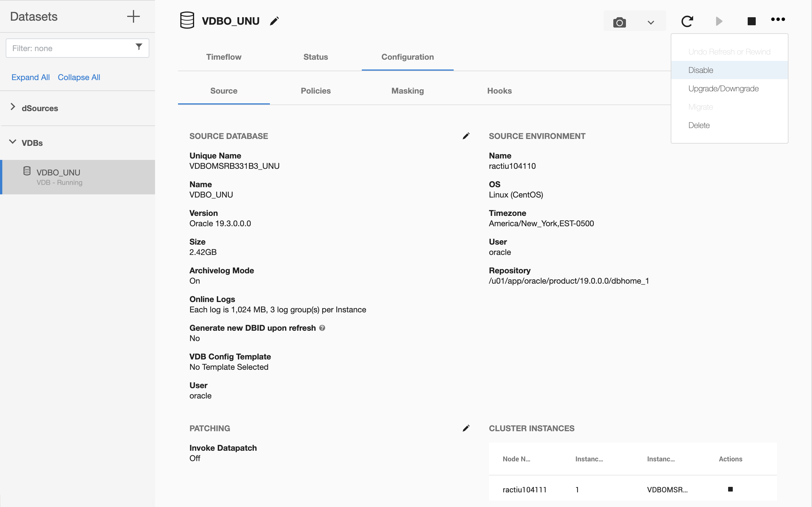Click the add dataset plus icon
The height and width of the screenshot is (507, 812).
pos(133,16)
